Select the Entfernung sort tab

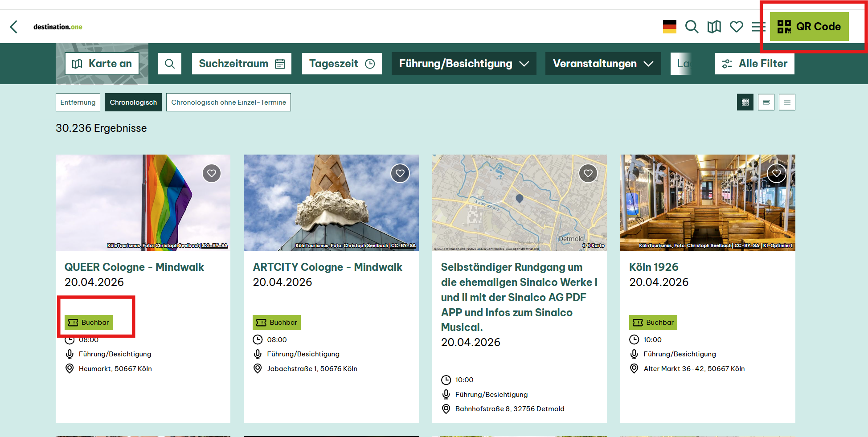coord(78,102)
